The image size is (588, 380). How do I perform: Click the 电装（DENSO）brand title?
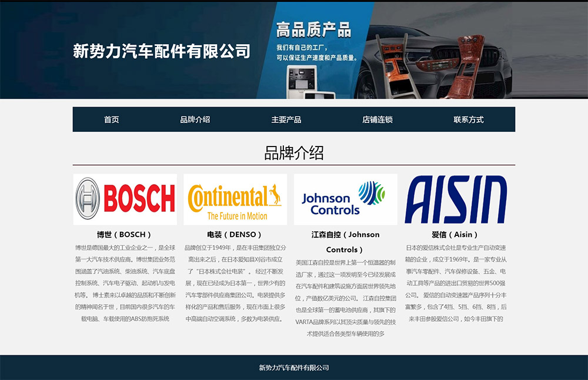(x=235, y=235)
